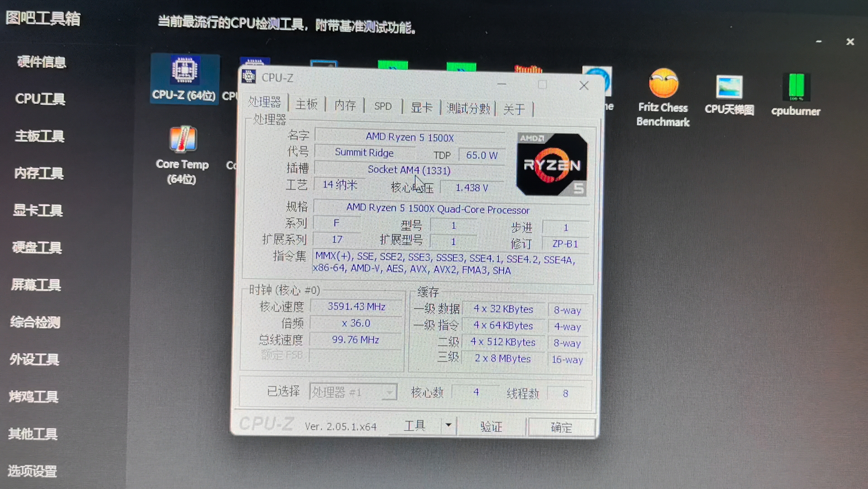The image size is (868, 489).
Task: Close the 图吧工具箱 window
Action: coord(850,42)
